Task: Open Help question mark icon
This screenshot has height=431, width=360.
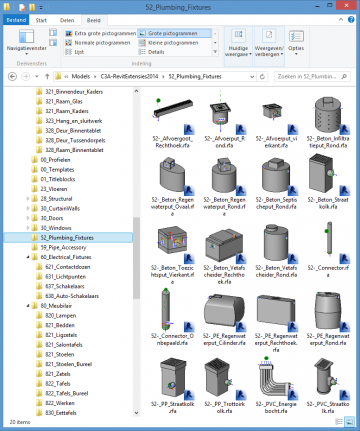Action: coord(351,20)
